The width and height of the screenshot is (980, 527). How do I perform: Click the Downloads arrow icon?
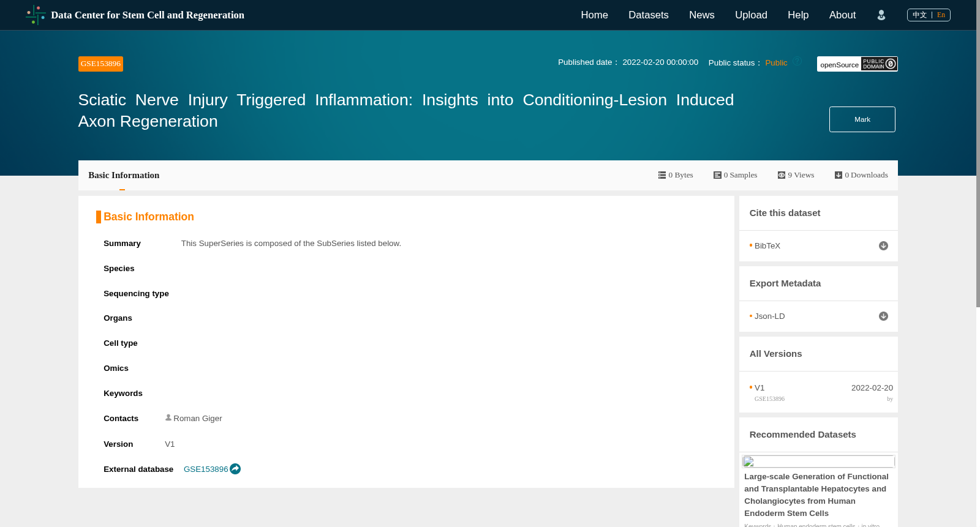pos(839,175)
